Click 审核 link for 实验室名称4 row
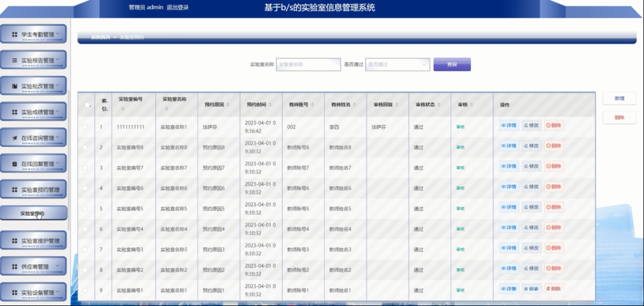Viewport: 644px width, 306px height. 460,229
